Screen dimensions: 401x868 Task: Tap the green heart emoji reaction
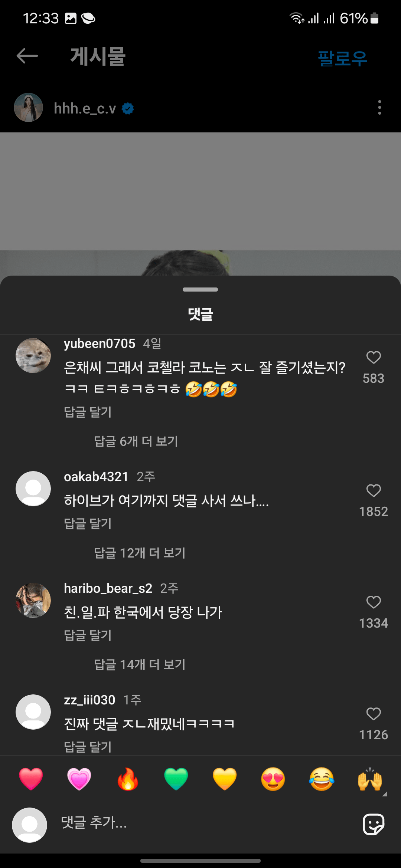pos(176,779)
